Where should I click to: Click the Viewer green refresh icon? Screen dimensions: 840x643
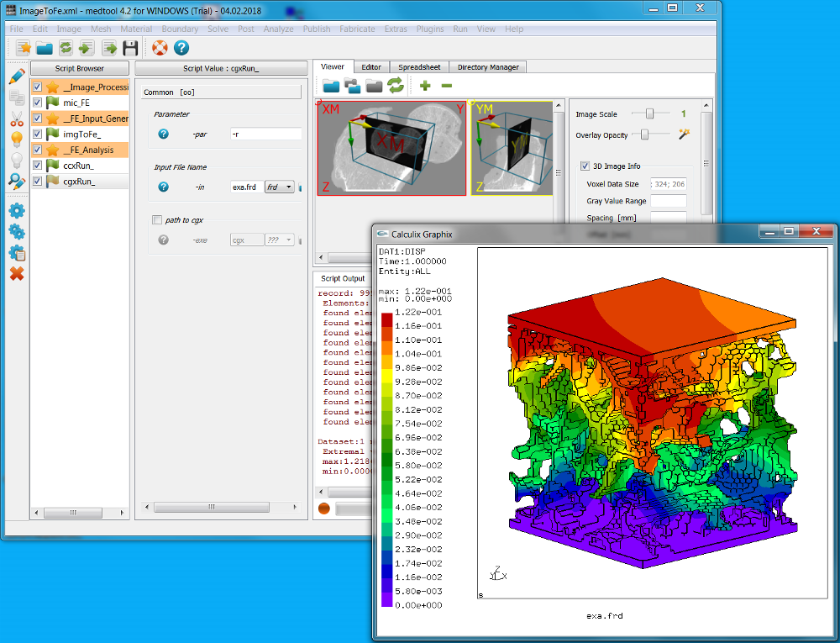click(x=396, y=85)
